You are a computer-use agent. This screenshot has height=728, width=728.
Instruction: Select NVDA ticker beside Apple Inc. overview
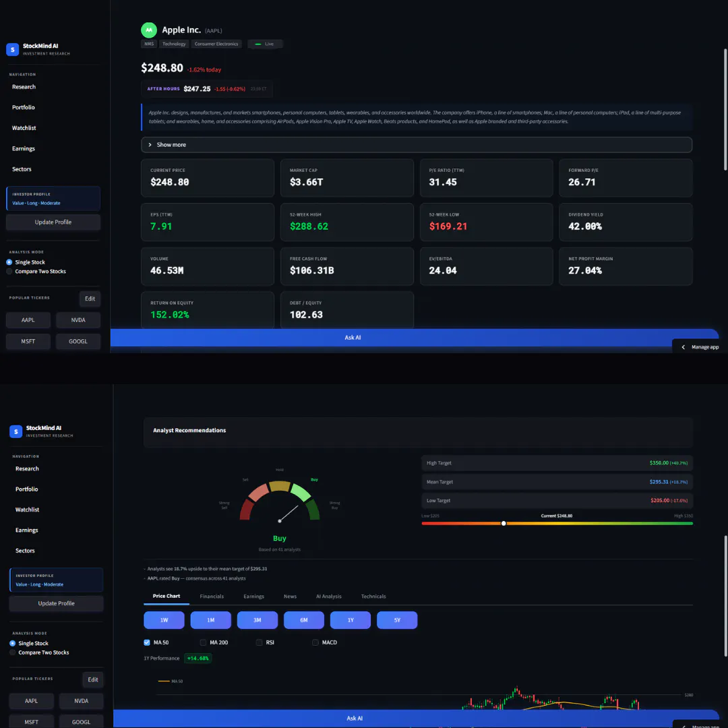click(x=78, y=320)
